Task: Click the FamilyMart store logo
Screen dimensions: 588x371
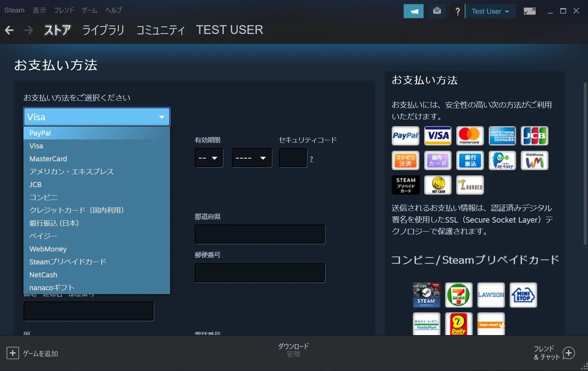Action: pos(427,324)
